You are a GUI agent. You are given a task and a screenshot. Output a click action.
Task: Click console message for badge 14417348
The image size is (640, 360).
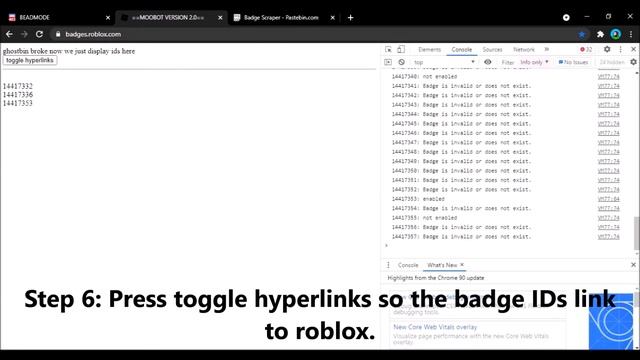(462, 152)
